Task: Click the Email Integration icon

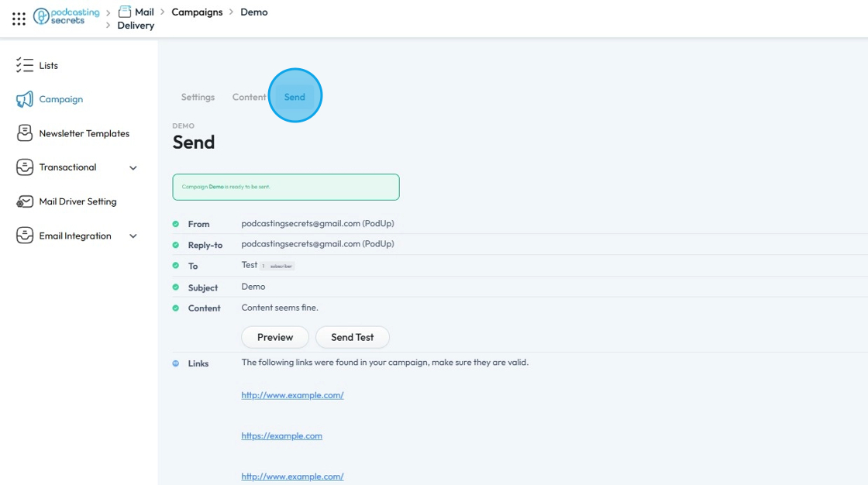Action: [24, 236]
